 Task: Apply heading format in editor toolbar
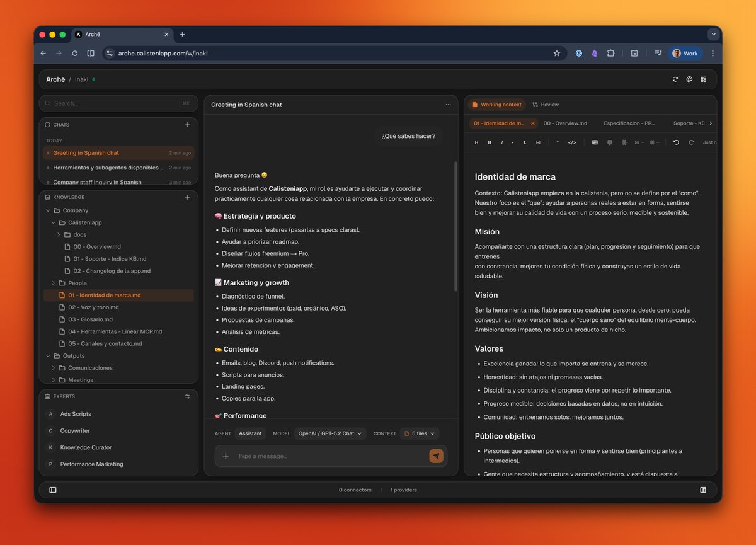click(x=476, y=142)
